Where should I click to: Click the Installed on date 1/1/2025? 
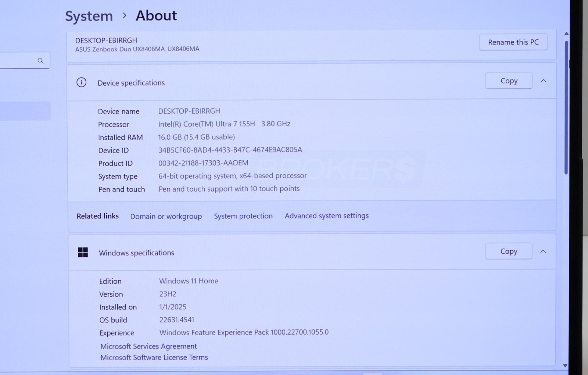pos(173,307)
